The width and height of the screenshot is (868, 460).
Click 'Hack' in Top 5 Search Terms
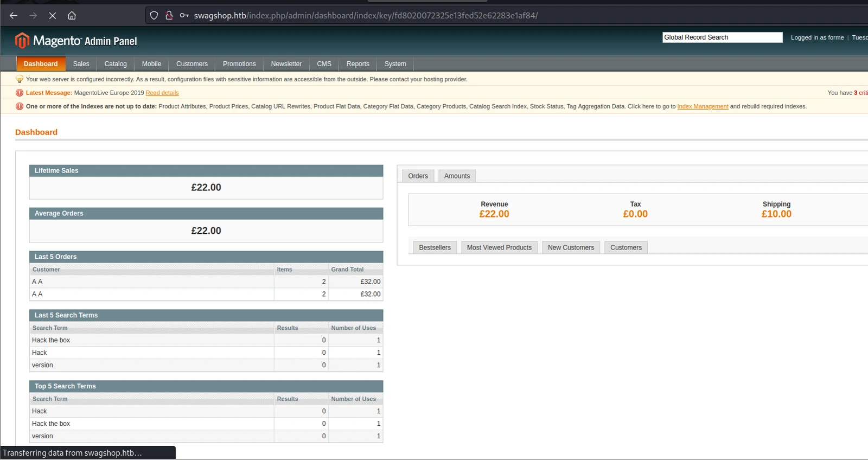(40, 411)
